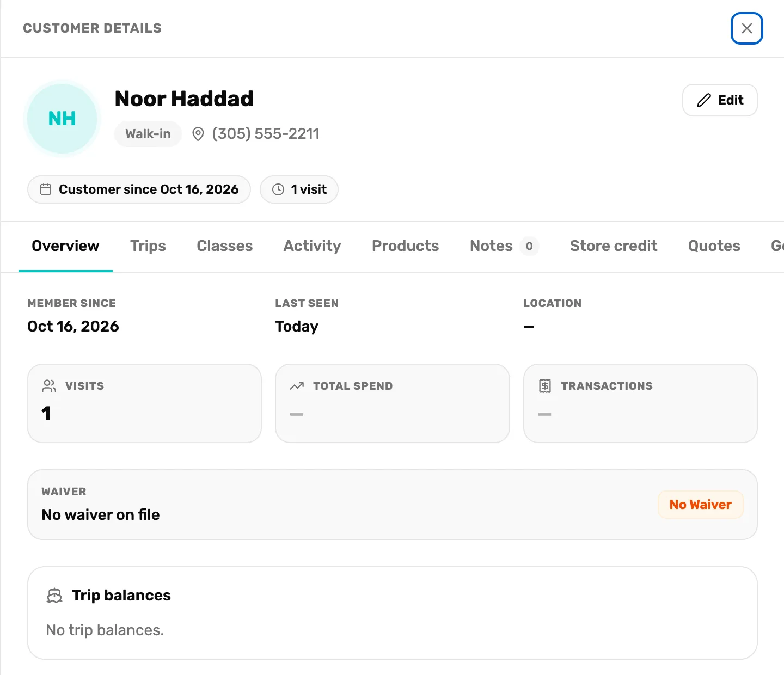Click the Visits count value 1
The width and height of the screenshot is (784, 675).
(46, 414)
